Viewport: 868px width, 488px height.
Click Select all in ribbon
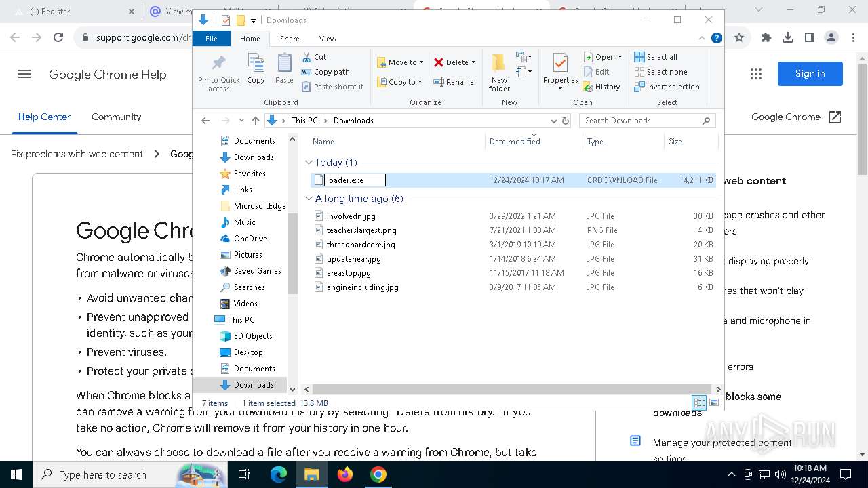(x=656, y=57)
